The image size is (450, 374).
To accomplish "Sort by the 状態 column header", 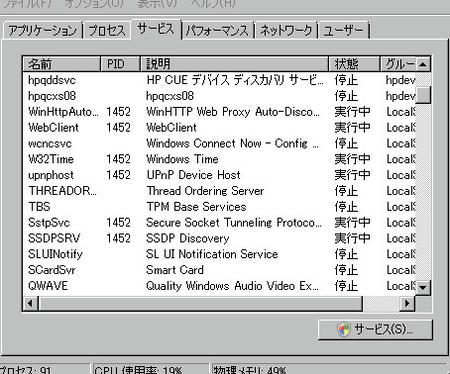I will pos(354,64).
